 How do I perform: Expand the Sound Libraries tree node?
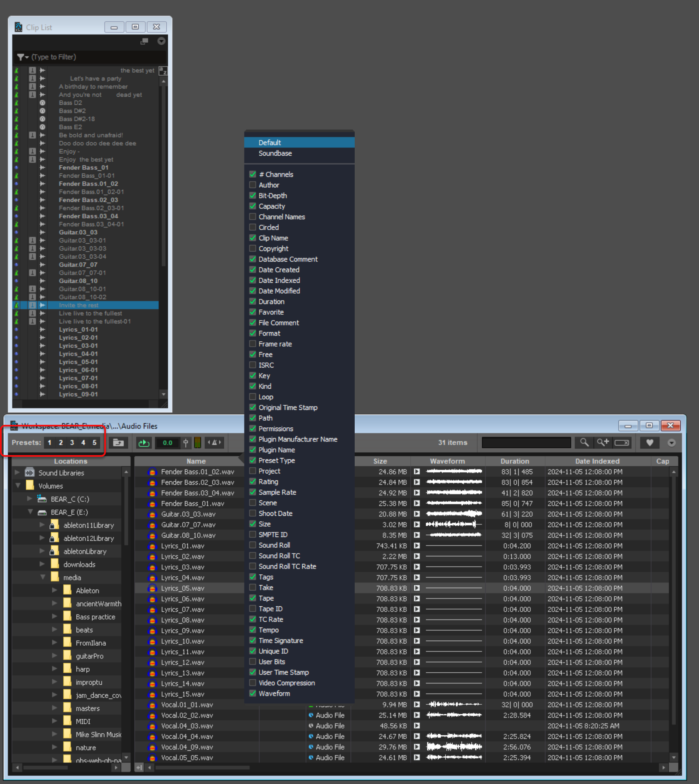coord(17,473)
